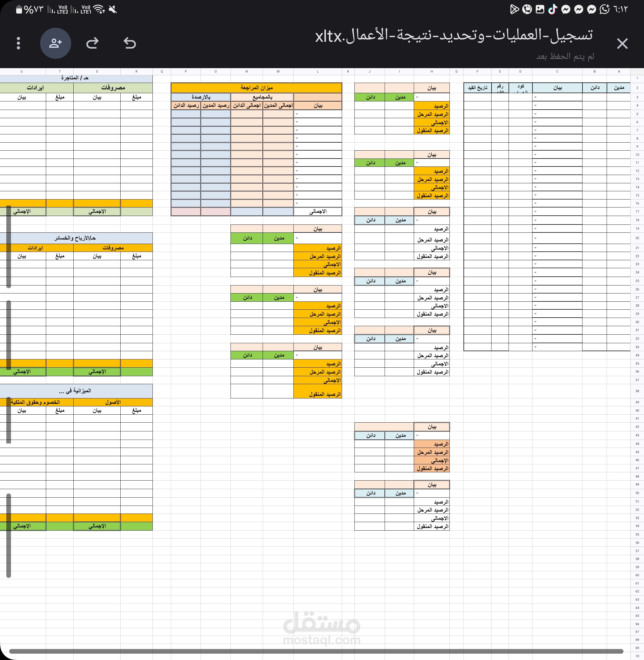The height and width of the screenshot is (660, 644).
Task: Select the green مدين cell in row 3
Action: tap(399, 98)
